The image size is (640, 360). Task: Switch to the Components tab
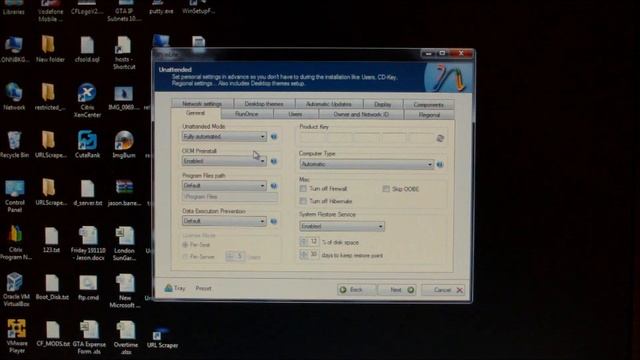click(428, 104)
